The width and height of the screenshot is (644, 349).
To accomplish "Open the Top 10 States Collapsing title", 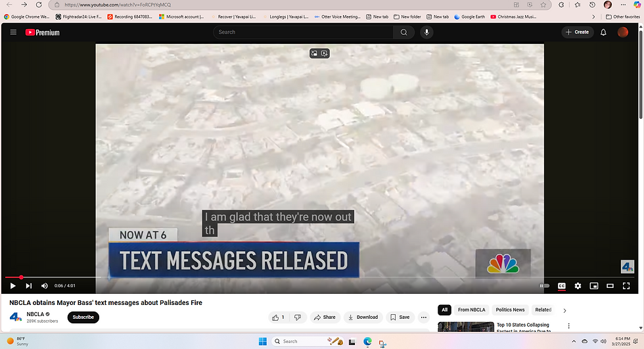I will coord(523,327).
